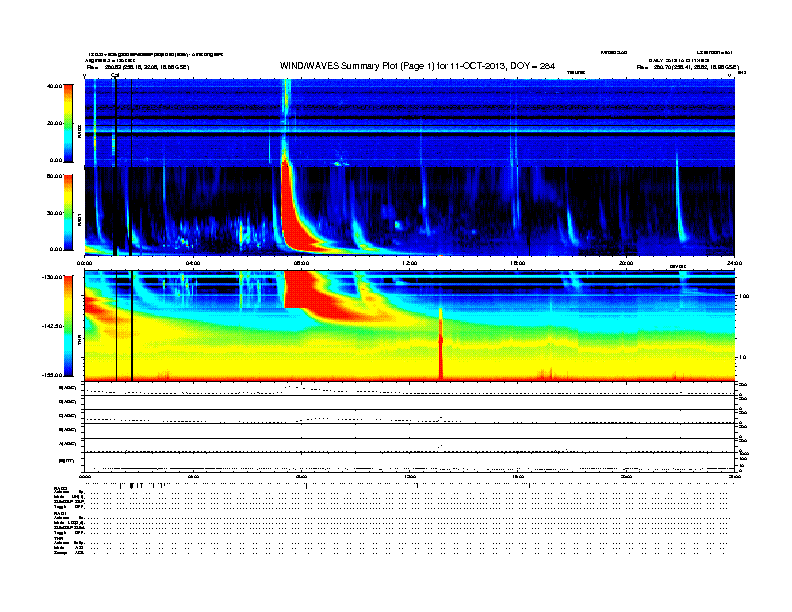The height and width of the screenshot is (612, 792).
Task: Click the 0.00 label on RAD1 scale
Action: [56, 249]
